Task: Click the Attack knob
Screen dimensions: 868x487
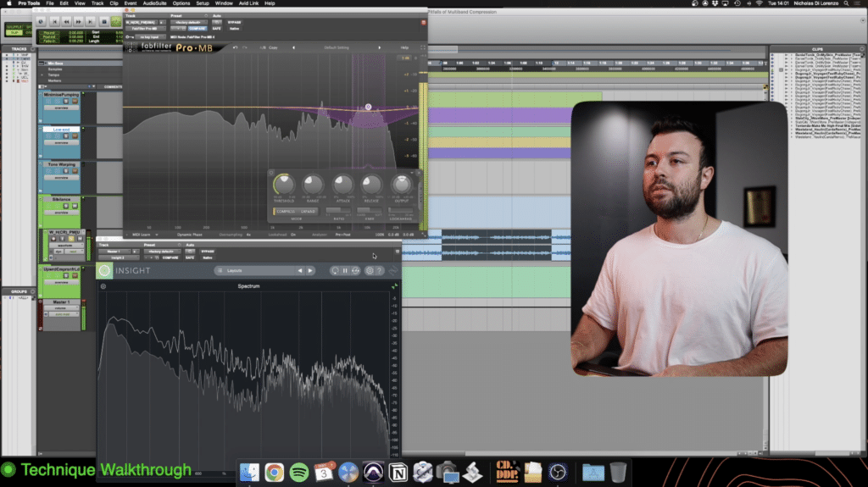Action: tap(342, 185)
